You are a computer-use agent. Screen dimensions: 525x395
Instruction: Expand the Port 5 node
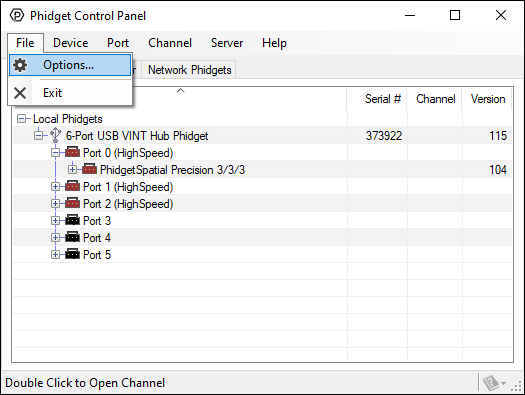[x=56, y=254]
